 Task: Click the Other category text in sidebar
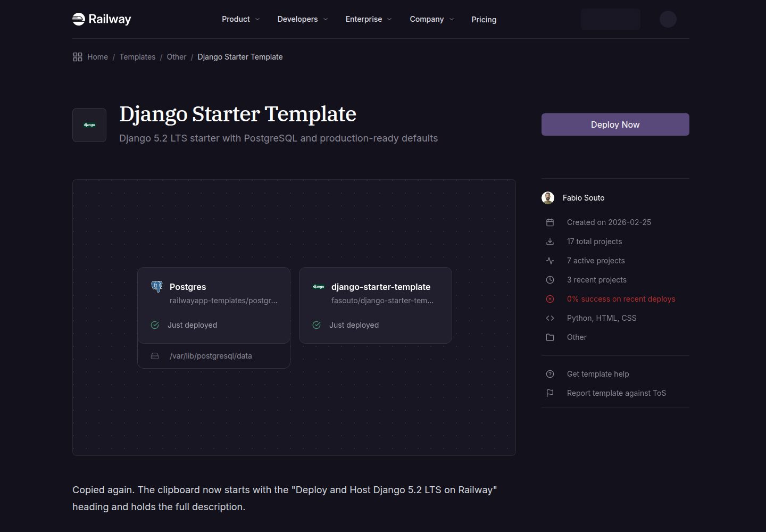[x=577, y=337]
